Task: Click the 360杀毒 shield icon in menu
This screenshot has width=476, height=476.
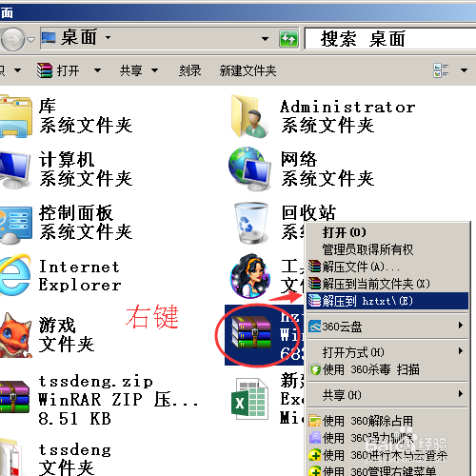Action: point(315,369)
